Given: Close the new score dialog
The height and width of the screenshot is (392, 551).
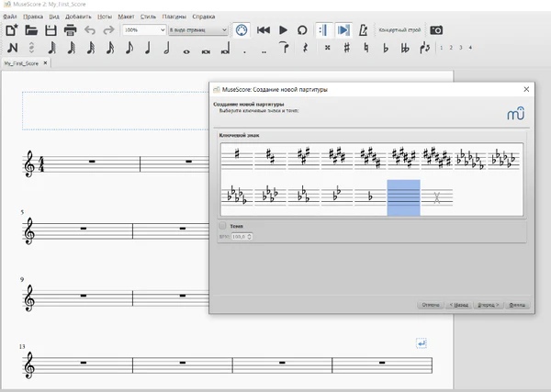Looking at the screenshot, I should [x=526, y=89].
